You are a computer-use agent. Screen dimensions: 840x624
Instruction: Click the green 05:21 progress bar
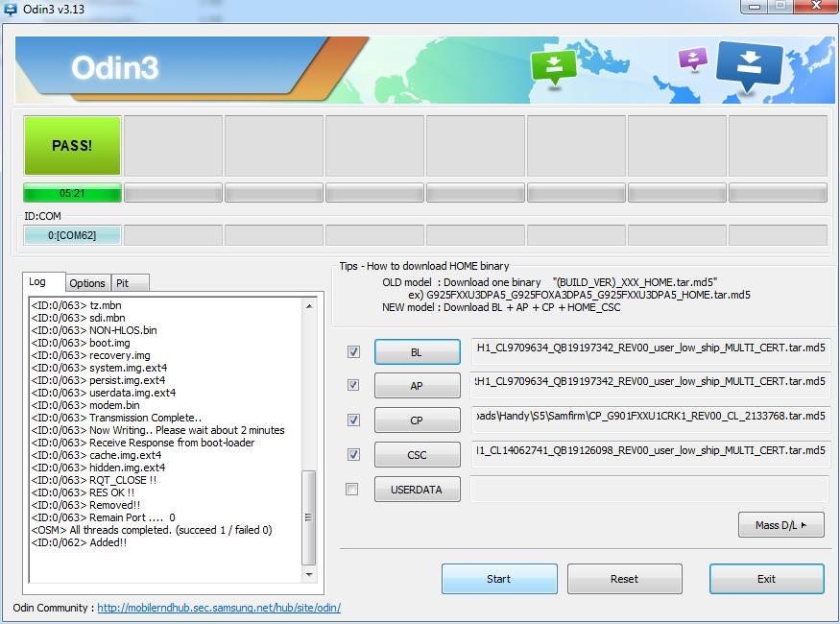coord(72,193)
